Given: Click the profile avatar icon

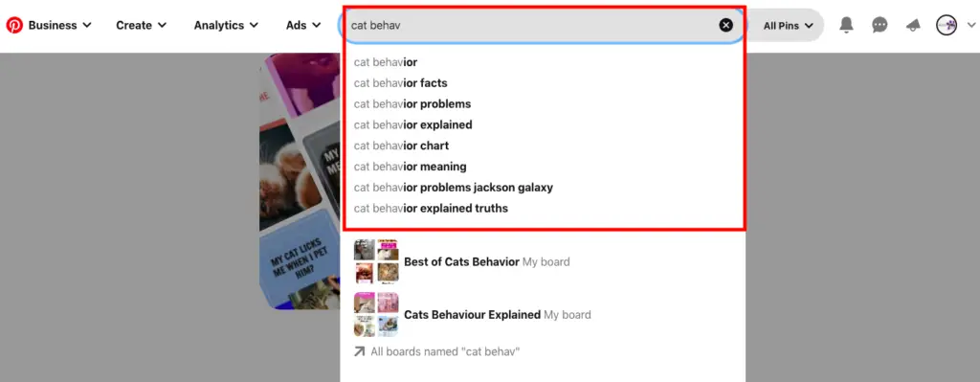Looking at the screenshot, I should click(x=947, y=25).
